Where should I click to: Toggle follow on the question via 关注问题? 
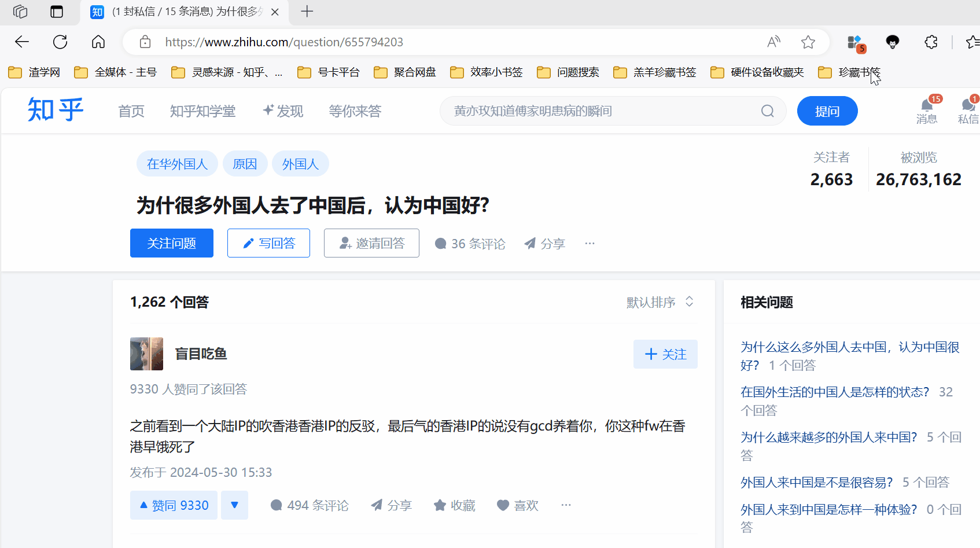click(171, 243)
